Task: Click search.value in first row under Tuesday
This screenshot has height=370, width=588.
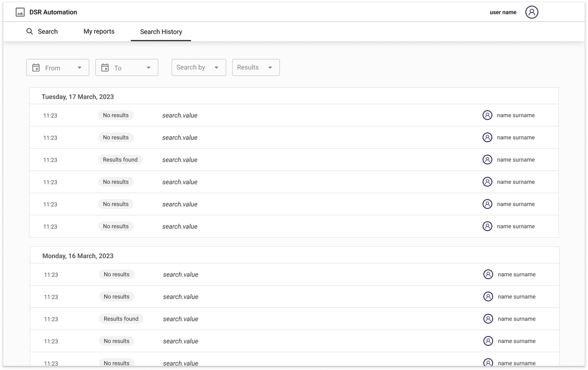Action: click(180, 116)
